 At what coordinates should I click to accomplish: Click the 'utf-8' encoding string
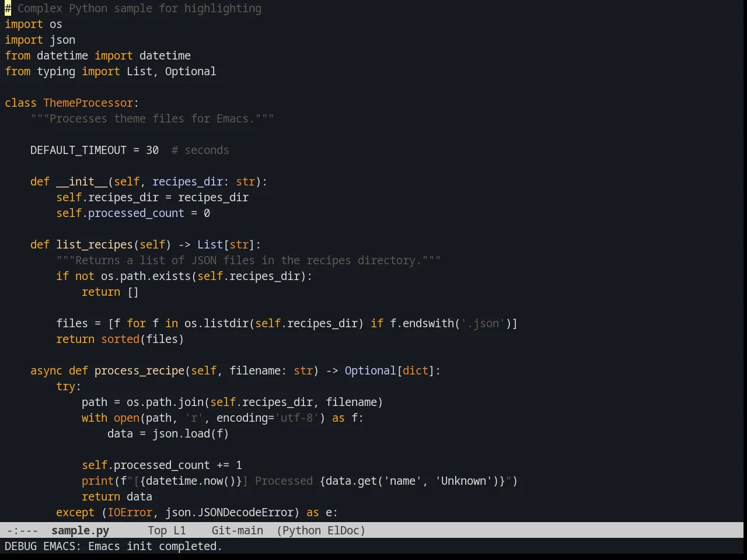pyautogui.click(x=296, y=418)
